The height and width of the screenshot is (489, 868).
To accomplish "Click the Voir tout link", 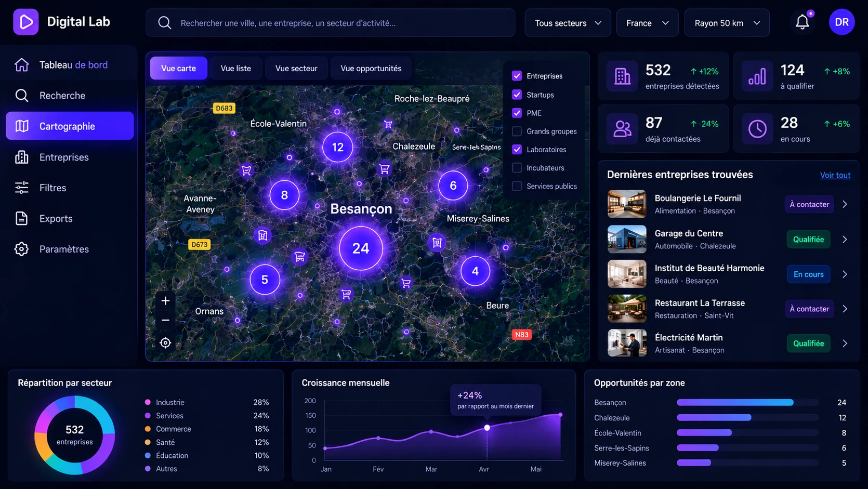I will [835, 175].
